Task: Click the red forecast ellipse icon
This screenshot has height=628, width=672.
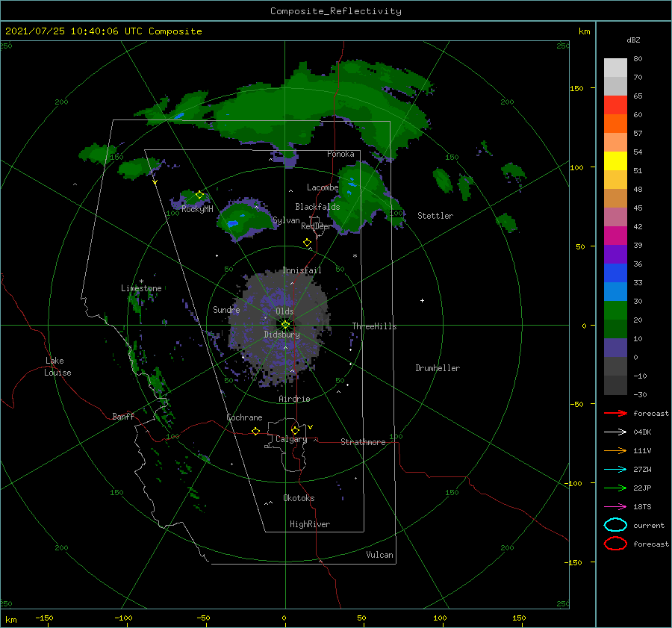Action: [615, 544]
